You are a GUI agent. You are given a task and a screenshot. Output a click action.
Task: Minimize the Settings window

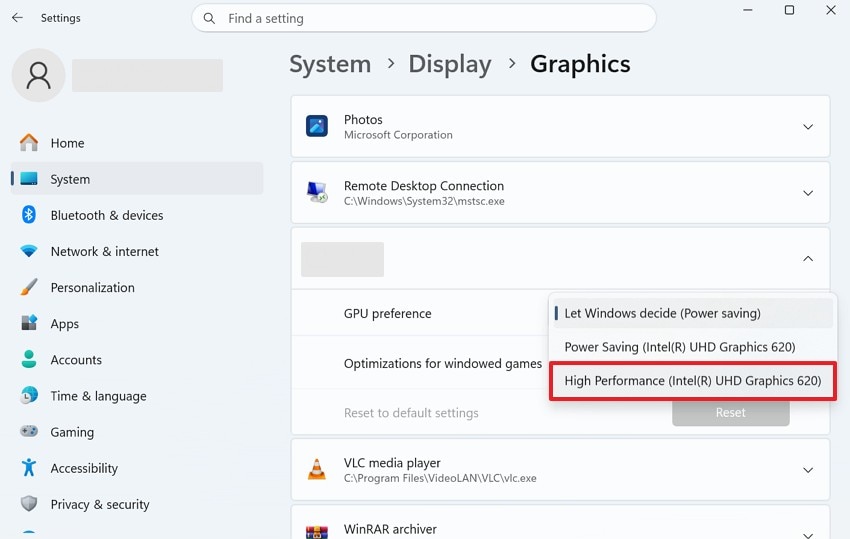(x=748, y=10)
